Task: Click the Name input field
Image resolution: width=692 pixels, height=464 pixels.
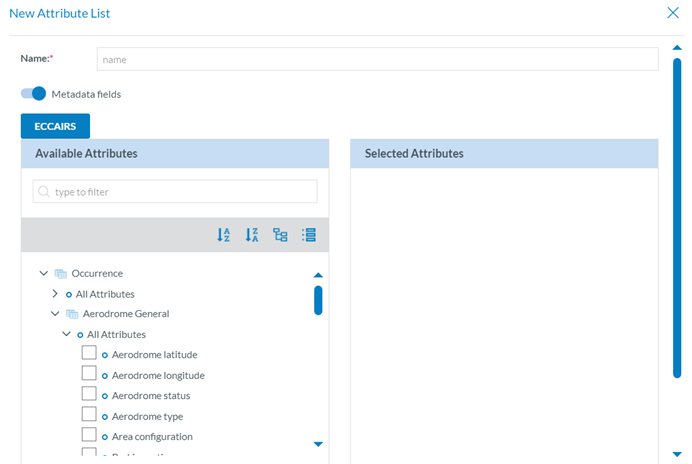Action: point(377,60)
